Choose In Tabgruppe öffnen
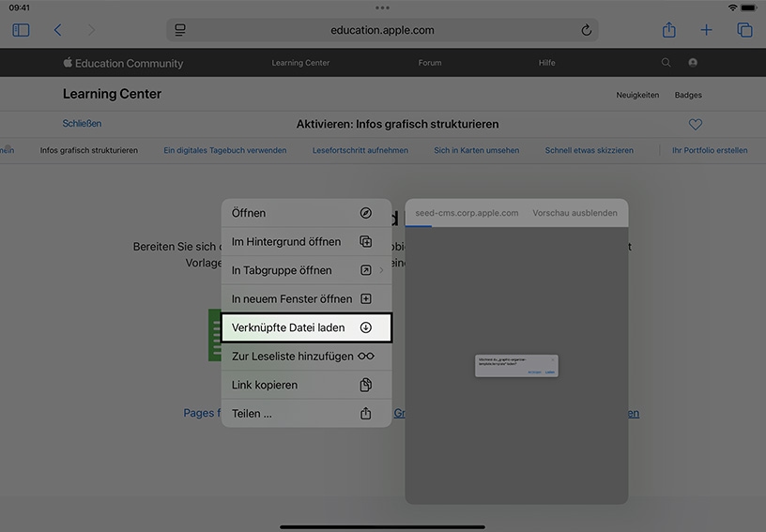766x532 pixels. (x=306, y=270)
